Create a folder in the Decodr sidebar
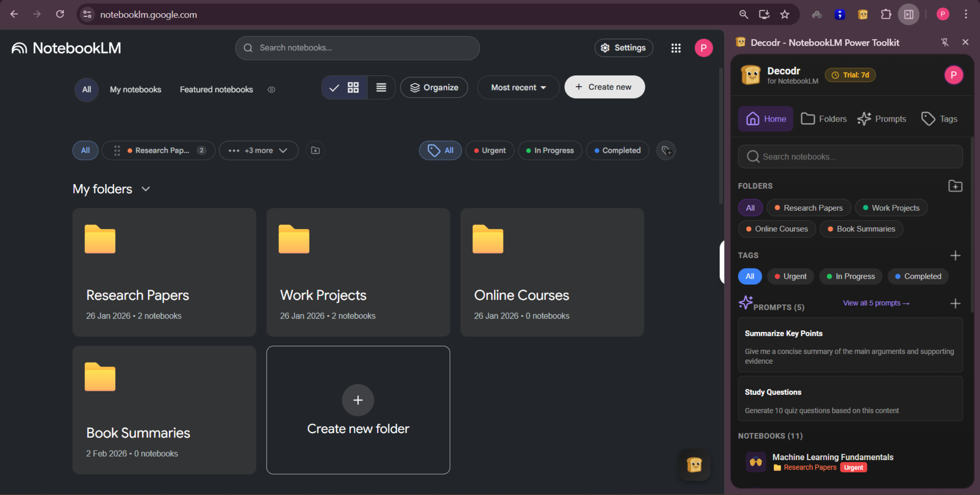 click(955, 186)
